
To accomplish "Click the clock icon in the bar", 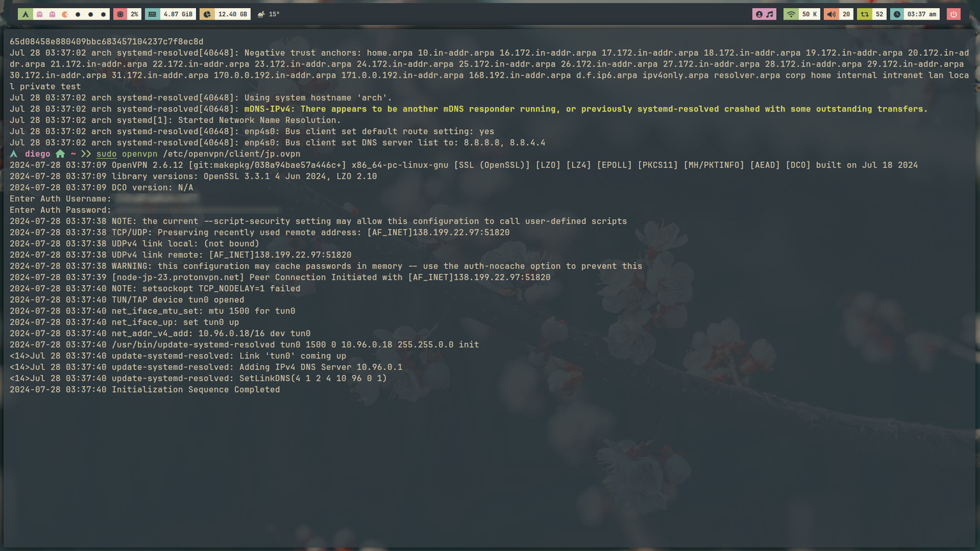I will coord(897,14).
